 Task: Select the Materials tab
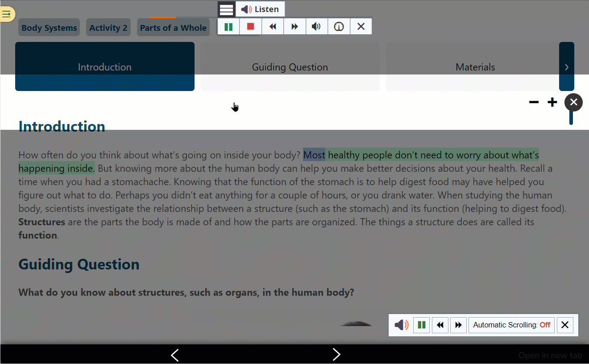click(475, 67)
